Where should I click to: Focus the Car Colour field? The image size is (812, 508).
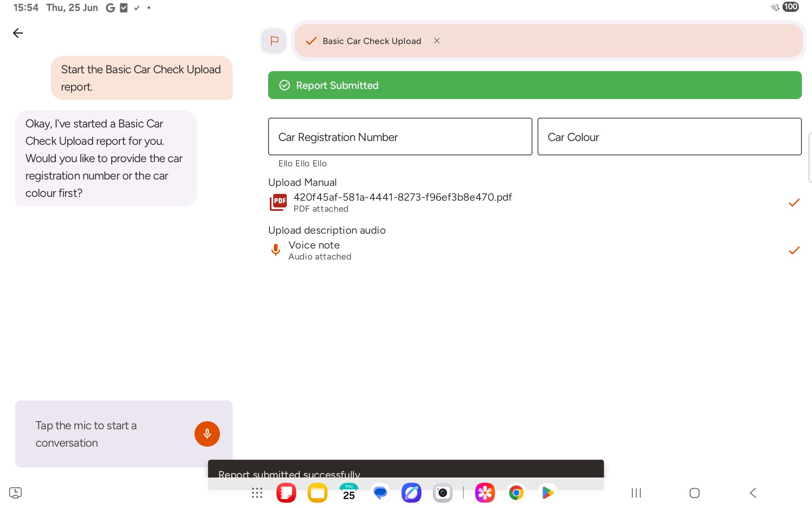pyautogui.click(x=669, y=137)
